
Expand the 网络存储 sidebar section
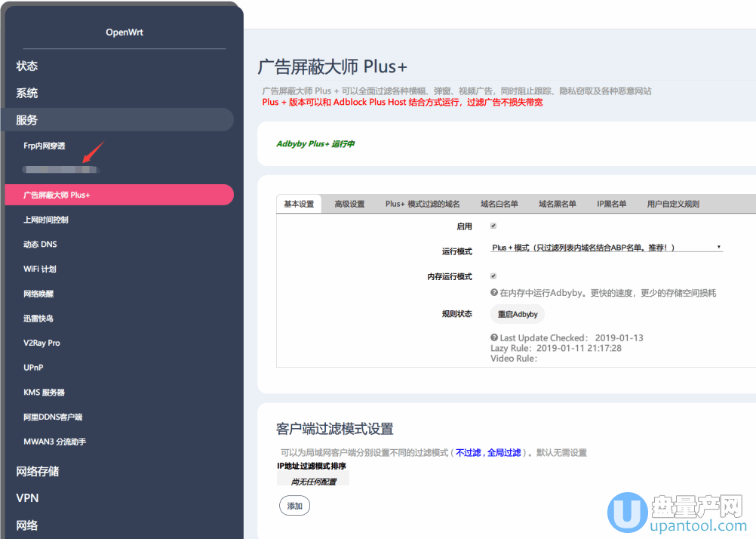pos(38,472)
